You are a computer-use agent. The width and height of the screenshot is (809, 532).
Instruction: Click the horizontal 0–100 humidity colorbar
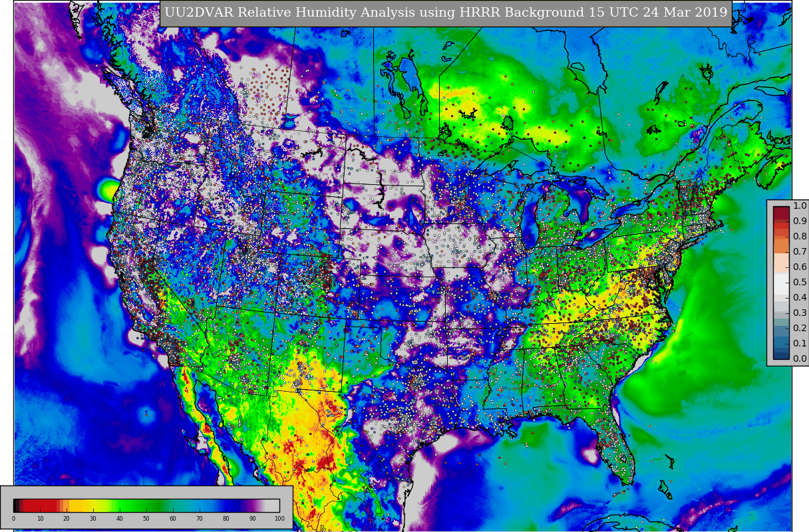[x=146, y=505]
